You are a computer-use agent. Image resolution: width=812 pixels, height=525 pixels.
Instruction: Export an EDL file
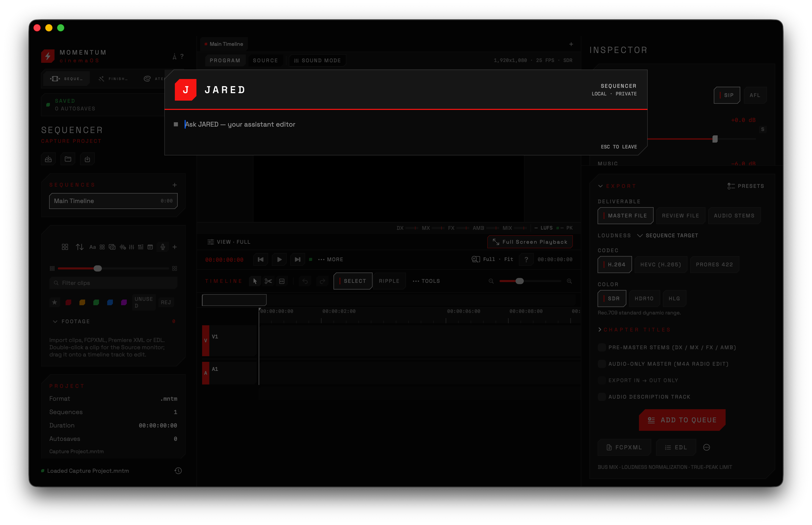click(x=676, y=448)
